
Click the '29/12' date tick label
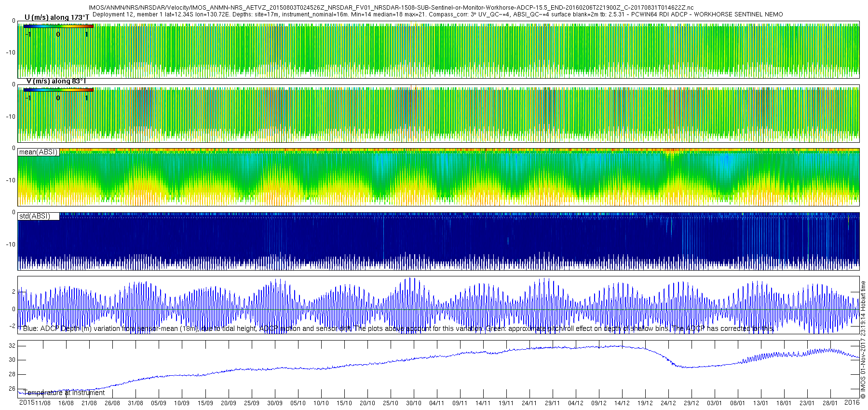691,403
